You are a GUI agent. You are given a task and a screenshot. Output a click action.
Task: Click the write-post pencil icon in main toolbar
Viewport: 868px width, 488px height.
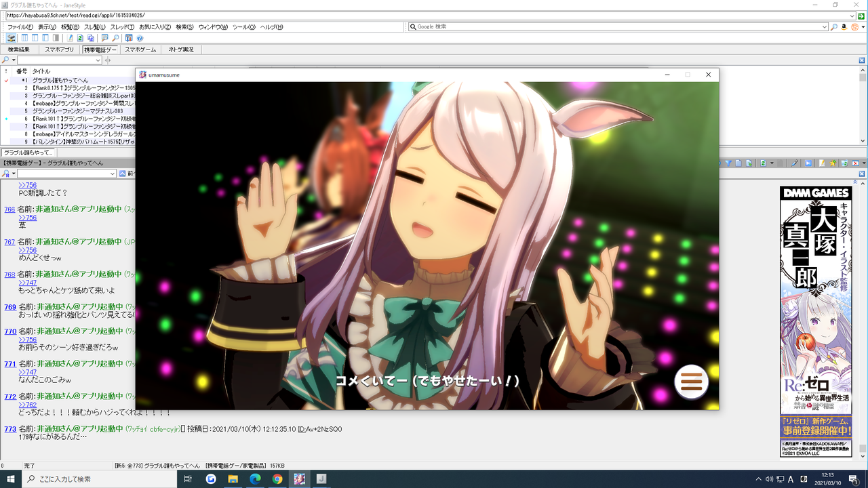coord(70,39)
